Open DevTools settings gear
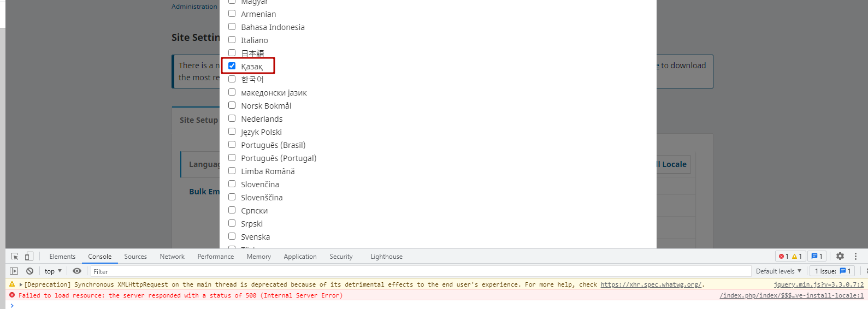This screenshot has width=868, height=309. coord(840,256)
